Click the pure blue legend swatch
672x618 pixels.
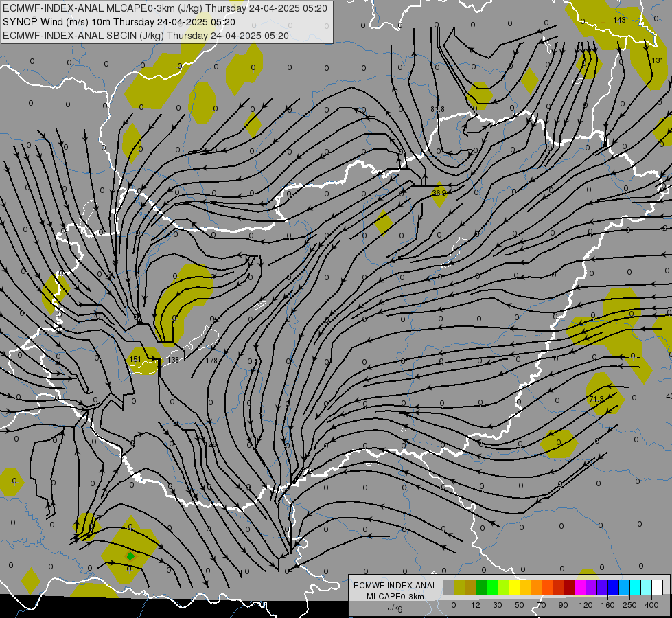(x=614, y=588)
